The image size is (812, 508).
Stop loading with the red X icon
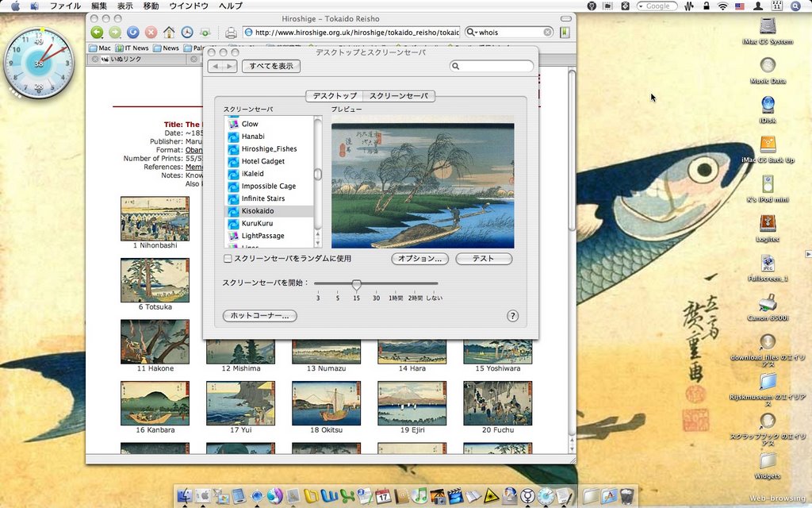[x=151, y=32]
